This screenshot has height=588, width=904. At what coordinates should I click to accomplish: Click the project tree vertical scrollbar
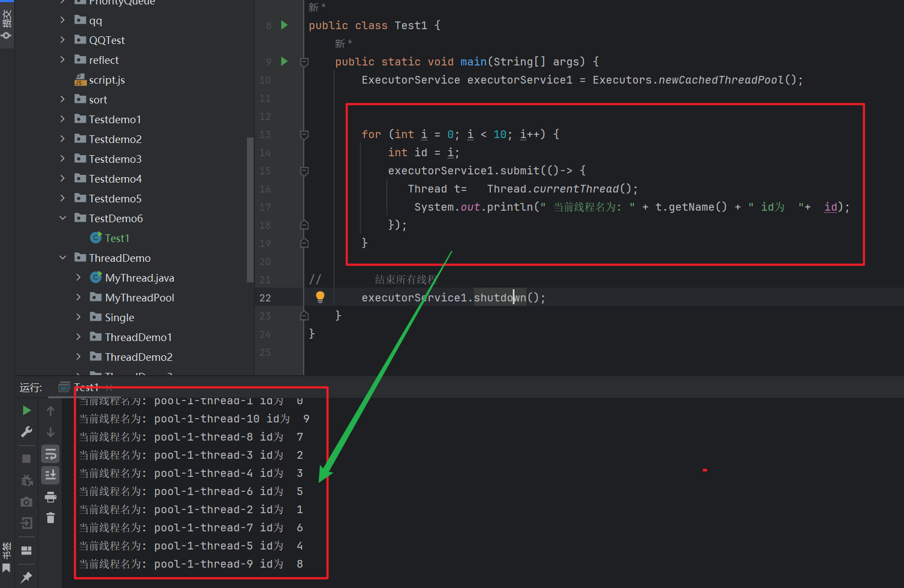point(250,209)
